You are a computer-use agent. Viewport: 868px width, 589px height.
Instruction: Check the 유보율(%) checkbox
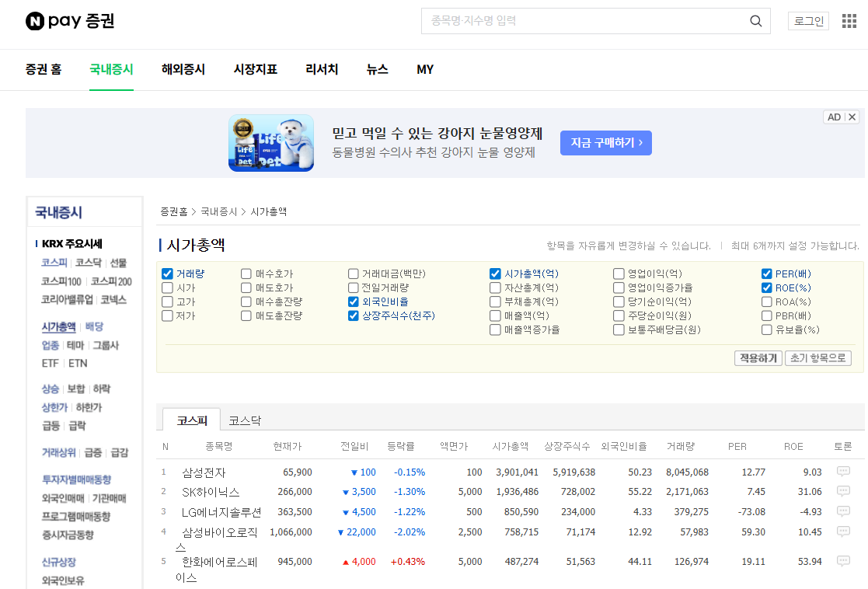tap(767, 329)
